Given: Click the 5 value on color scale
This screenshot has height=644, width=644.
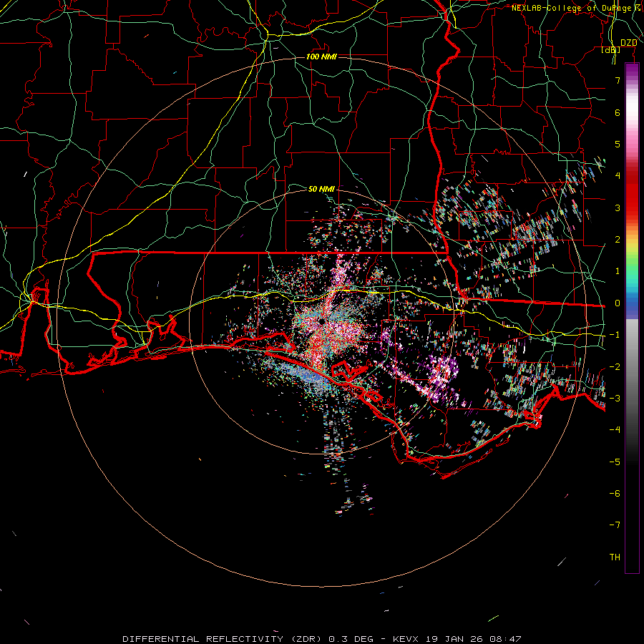Looking at the screenshot, I should point(618,144).
